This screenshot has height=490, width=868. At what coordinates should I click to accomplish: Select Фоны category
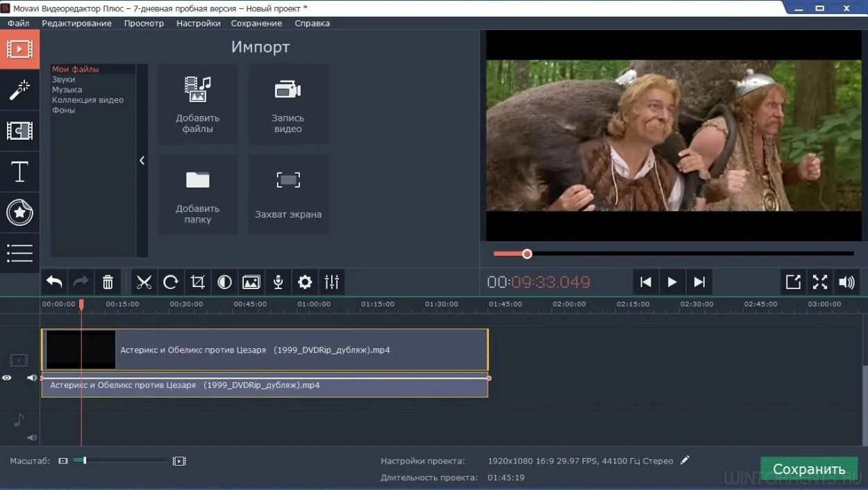coord(63,110)
